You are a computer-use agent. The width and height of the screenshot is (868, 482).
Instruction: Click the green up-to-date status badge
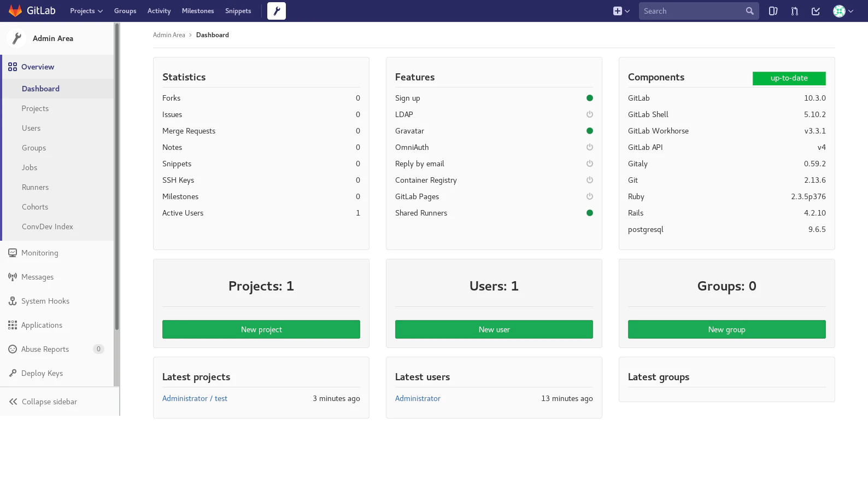[x=789, y=78]
